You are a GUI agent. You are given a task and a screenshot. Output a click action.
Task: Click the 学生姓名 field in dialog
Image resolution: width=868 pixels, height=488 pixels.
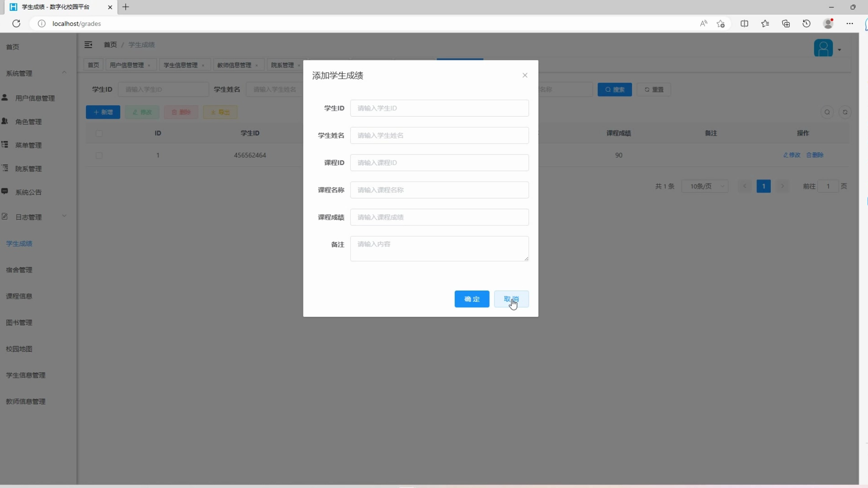point(439,136)
